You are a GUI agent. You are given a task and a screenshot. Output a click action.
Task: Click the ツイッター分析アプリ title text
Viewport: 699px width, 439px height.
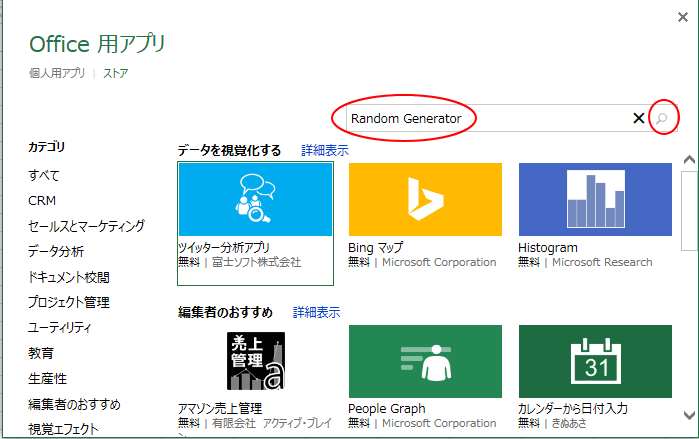224,247
